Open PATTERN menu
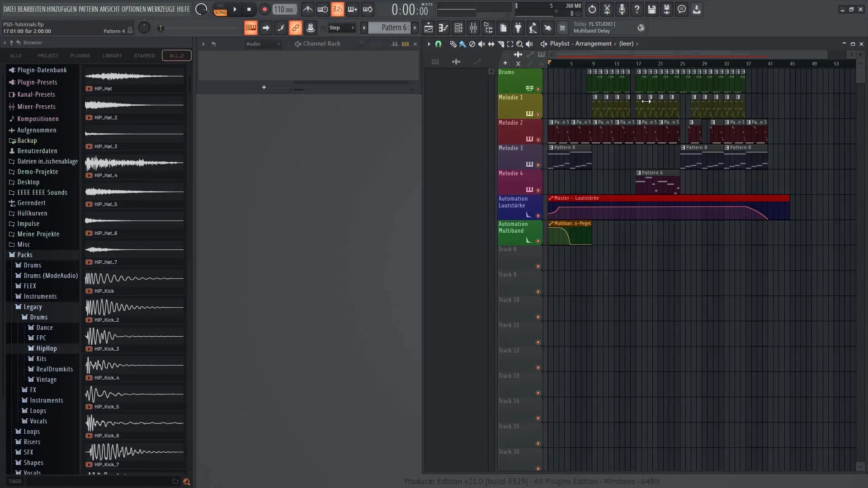 [88, 9]
